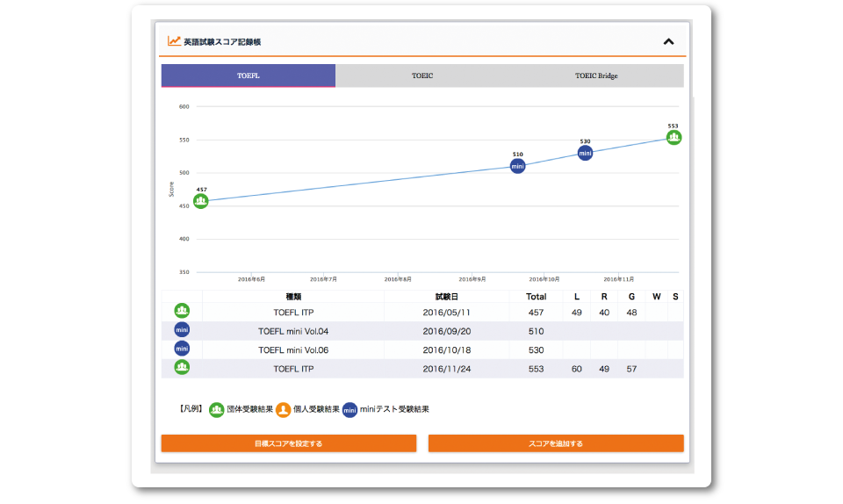
Task: Select TOEFL ITP cell dated 2016/05/11
Action: point(293,313)
